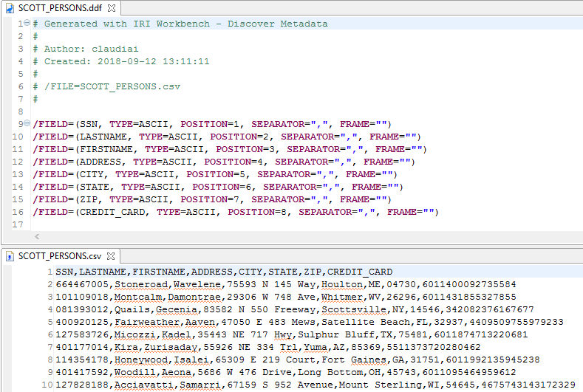Close the SCOTT_PERSONS.ddf tab
Screen dimensions: 583x392
111,8
